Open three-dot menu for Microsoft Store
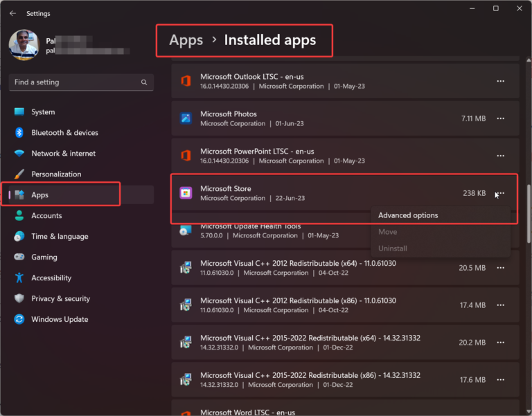Image resolution: width=532 pixels, height=416 pixels. coord(500,193)
